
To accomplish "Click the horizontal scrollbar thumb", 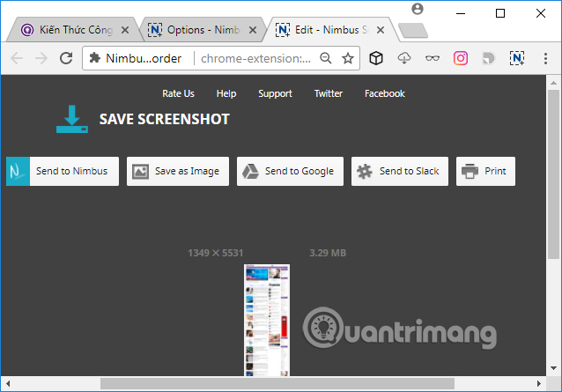I will 277,384.
